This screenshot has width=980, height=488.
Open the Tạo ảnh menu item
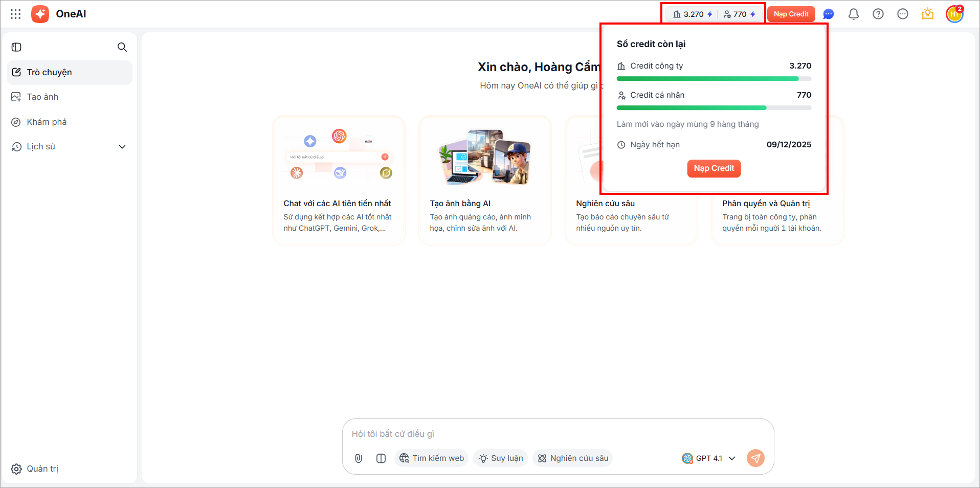(x=70, y=97)
